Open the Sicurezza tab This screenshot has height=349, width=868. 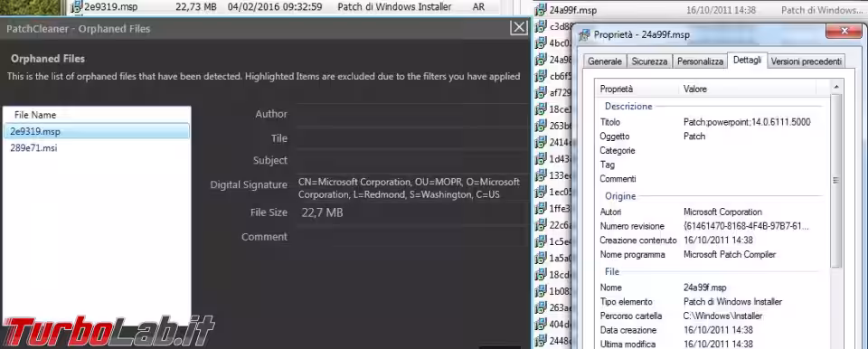point(649,61)
